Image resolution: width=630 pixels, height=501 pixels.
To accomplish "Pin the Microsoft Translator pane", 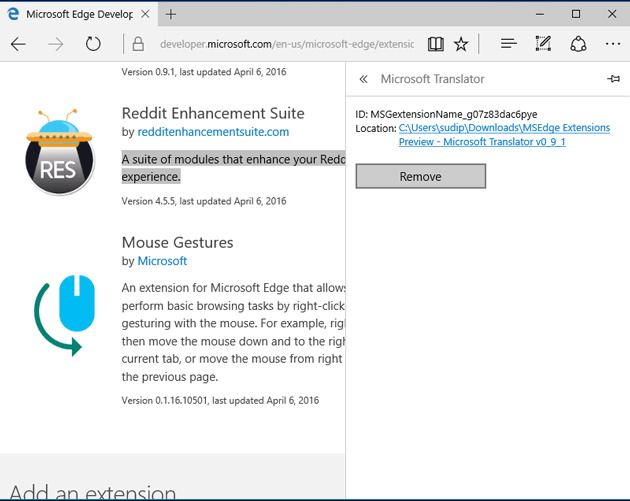I will pyautogui.click(x=613, y=79).
